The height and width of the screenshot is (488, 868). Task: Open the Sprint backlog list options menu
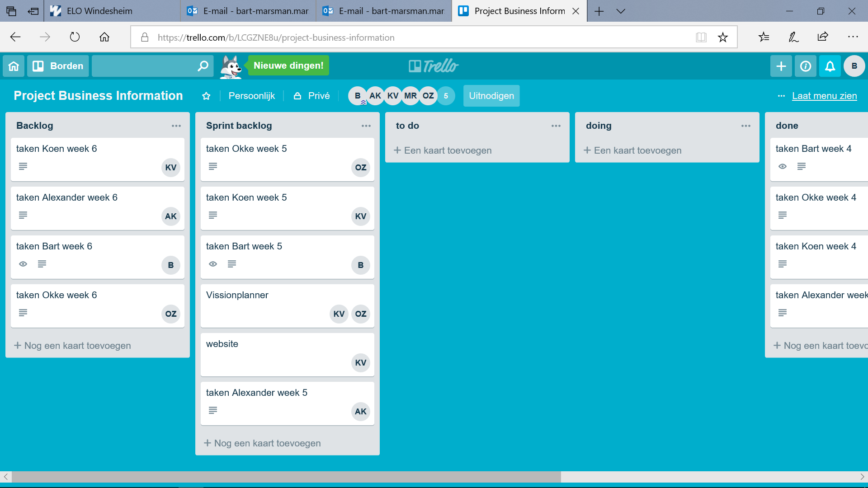366,126
